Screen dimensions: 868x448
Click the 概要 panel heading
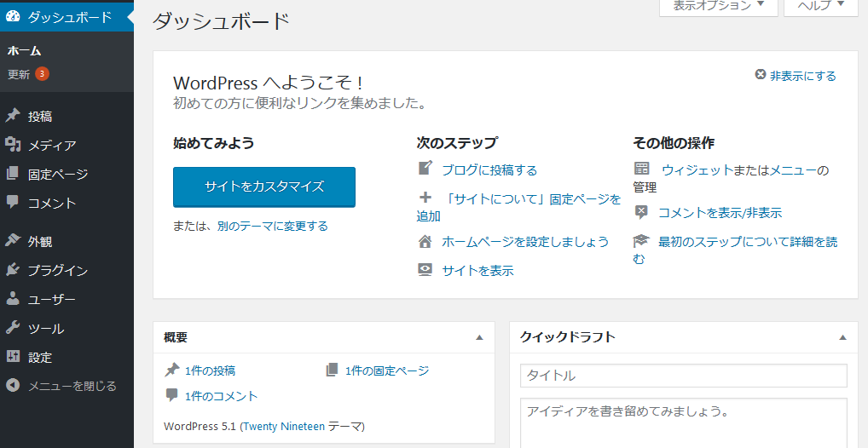click(x=176, y=336)
